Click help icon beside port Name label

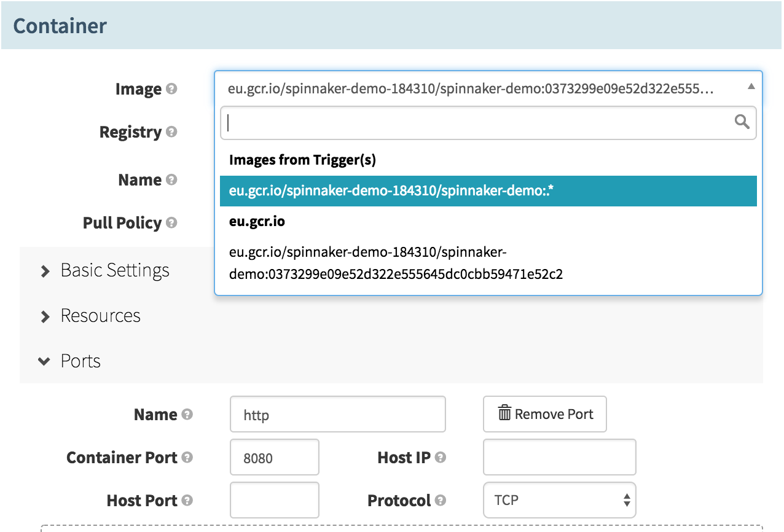pos(187,415)
